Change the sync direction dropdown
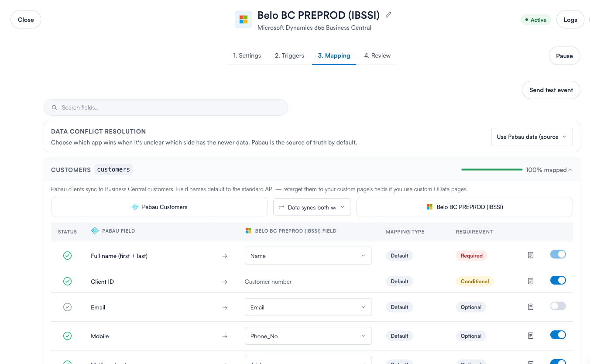Image resolution: width=590 pixels, height=364 pixels. 312,207
